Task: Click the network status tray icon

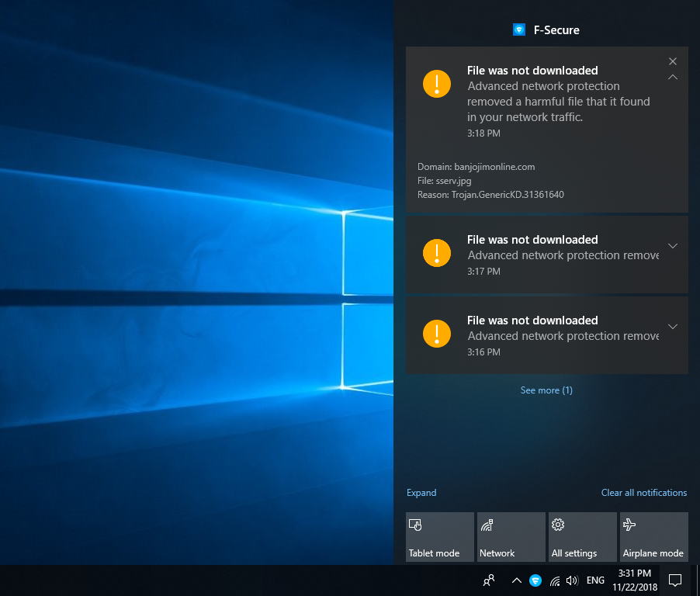Action: pyautogui.click(x=555, y=580)
